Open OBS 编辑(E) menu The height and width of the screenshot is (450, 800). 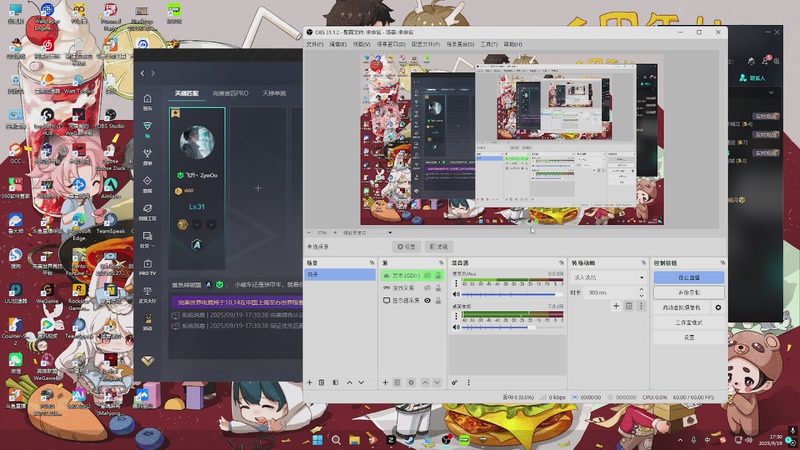pos(338,44)
